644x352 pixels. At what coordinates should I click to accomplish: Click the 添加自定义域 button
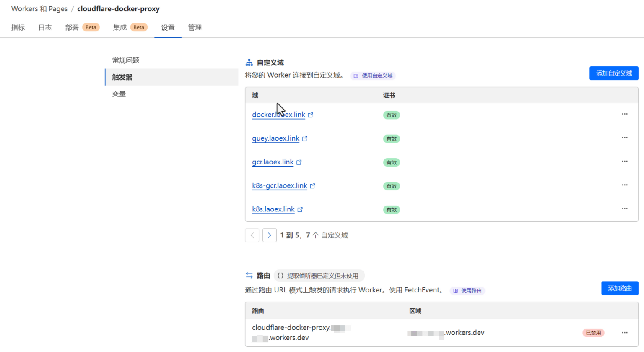tap(613, 73)
